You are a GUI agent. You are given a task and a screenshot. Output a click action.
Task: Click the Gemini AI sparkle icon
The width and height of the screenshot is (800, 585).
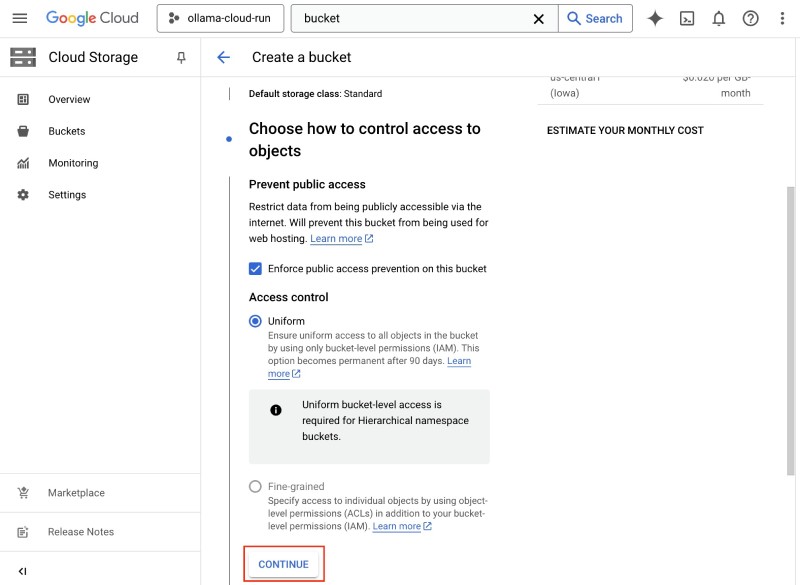coord(655,18)
